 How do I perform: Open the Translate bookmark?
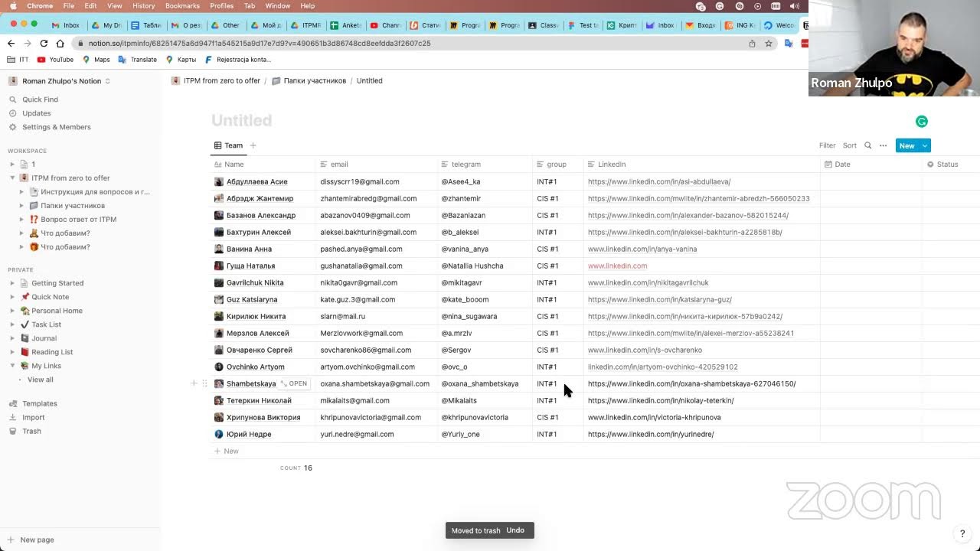(x=138, y=60)
